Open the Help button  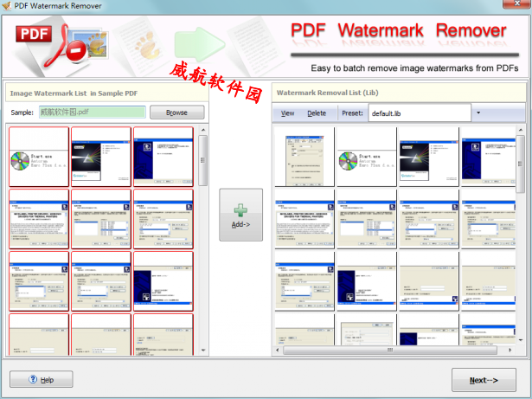click(41, 379)
